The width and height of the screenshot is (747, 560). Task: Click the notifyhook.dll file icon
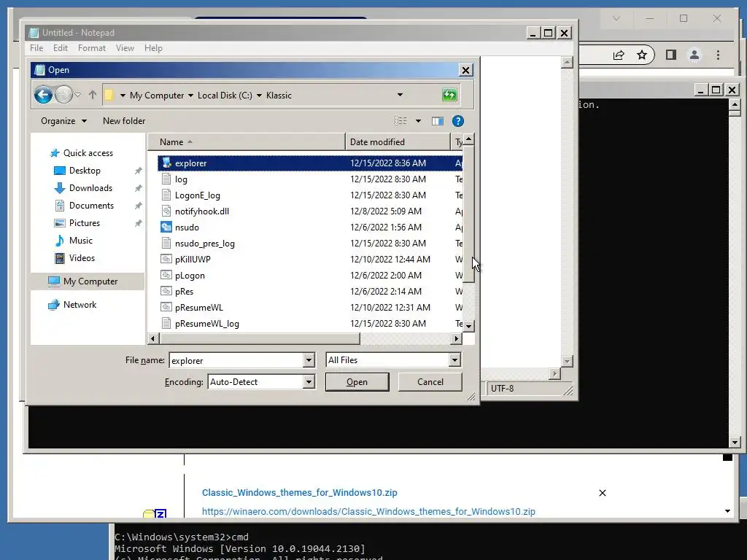click(x=166, y=211)
